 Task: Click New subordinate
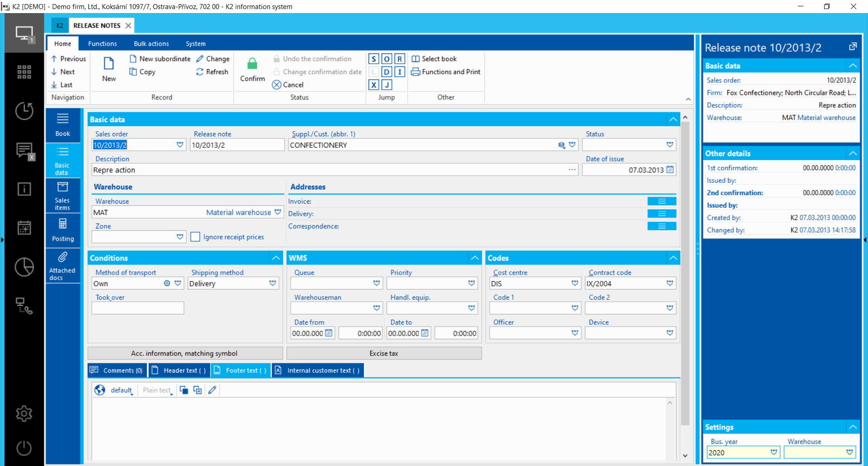click(x=160, y=59)
